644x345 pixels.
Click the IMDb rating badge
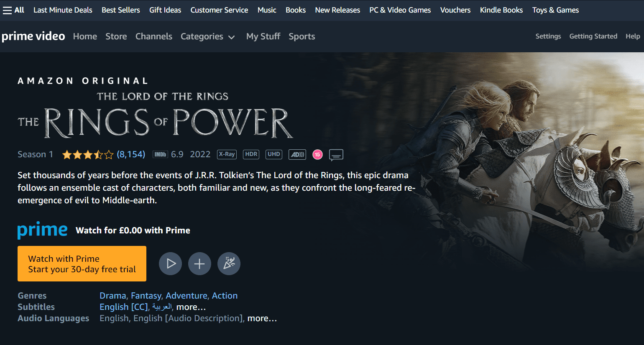coord(160,154)
